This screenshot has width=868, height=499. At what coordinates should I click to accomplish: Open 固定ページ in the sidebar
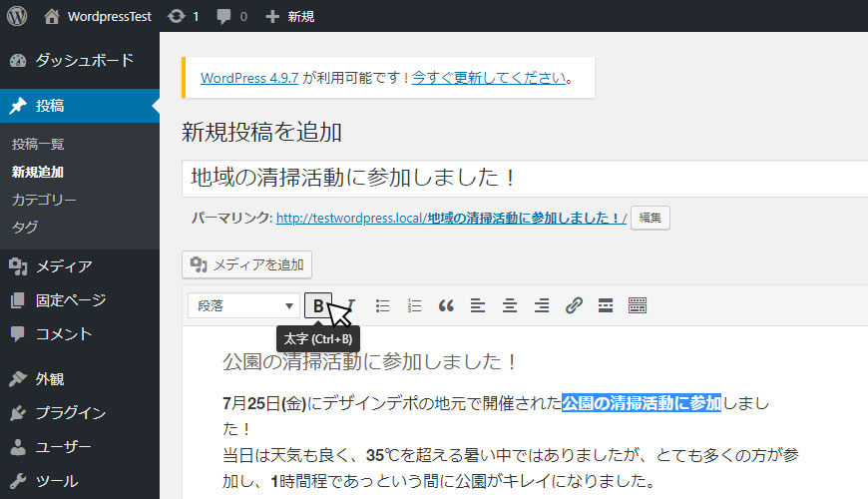(x=80, y=300)
